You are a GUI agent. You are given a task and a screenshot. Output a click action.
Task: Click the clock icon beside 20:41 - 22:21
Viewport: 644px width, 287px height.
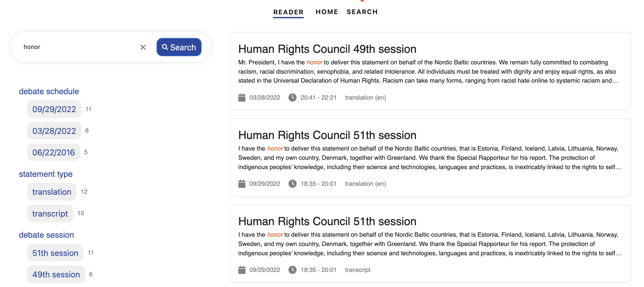(292, 97)
